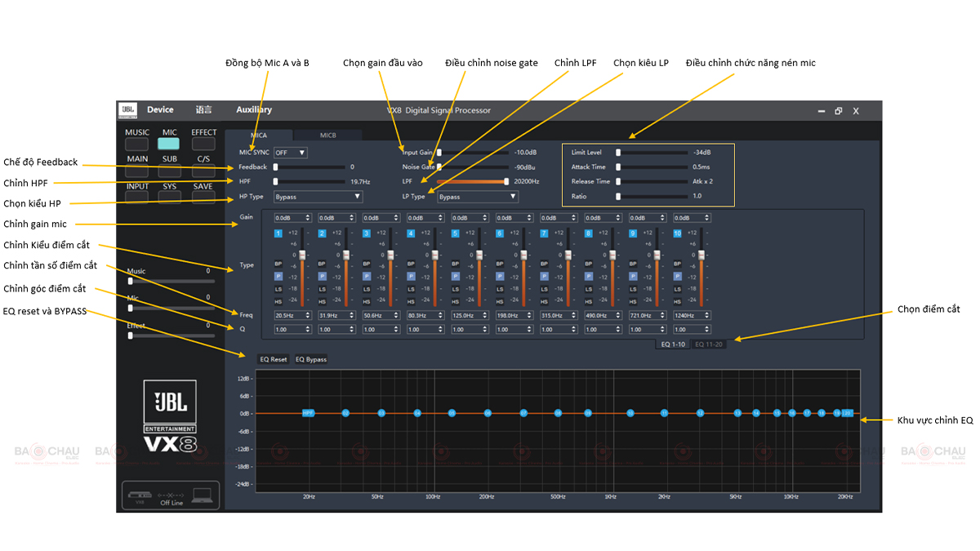
Task: Expand the LP Type dropdown
Action: (478, 197)
